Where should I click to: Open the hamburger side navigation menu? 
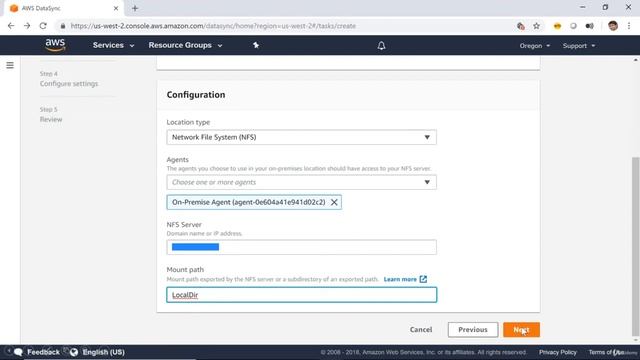10,65
